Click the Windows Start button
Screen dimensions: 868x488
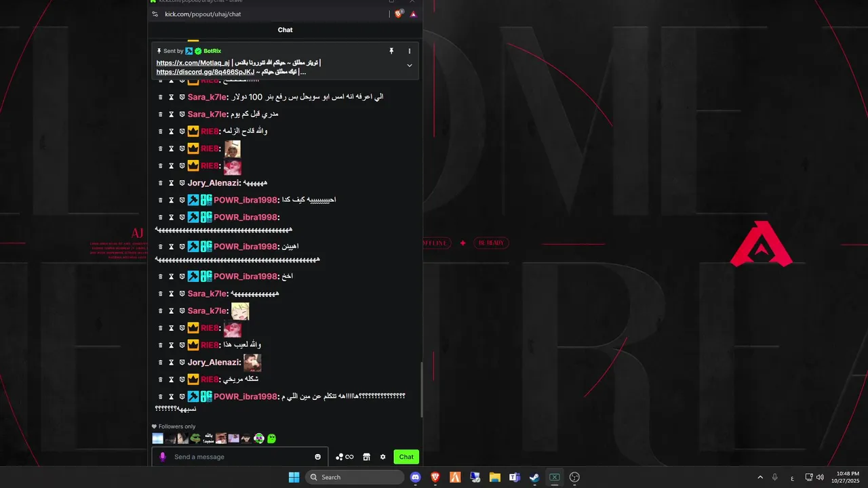click(x=294, y=477)
